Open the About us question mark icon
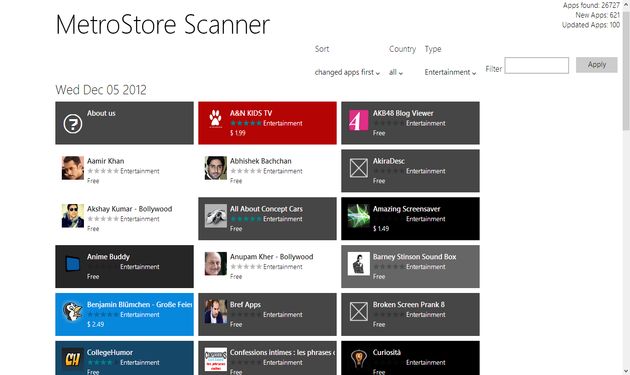Viewport: 630px width, 375px height. click(x=73, y=123)
